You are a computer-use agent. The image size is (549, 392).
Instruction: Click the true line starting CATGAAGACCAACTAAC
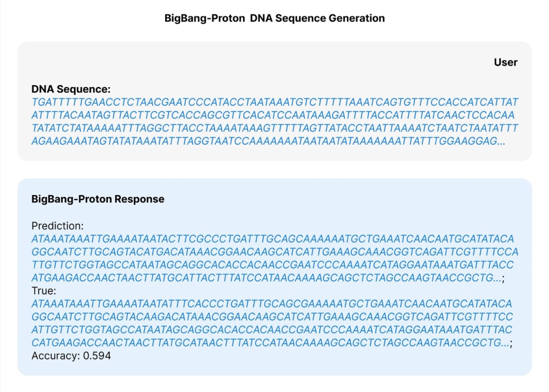[271, 344]
